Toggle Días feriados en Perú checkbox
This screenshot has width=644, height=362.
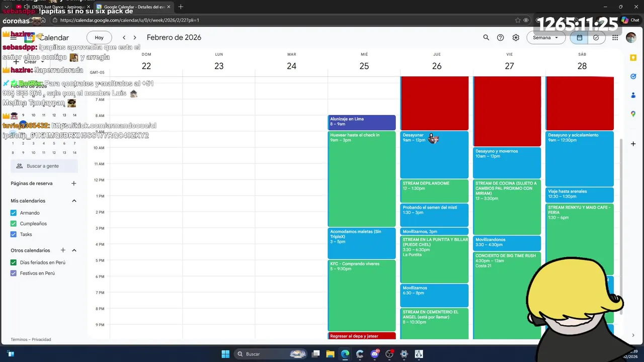tap(14, 262)
